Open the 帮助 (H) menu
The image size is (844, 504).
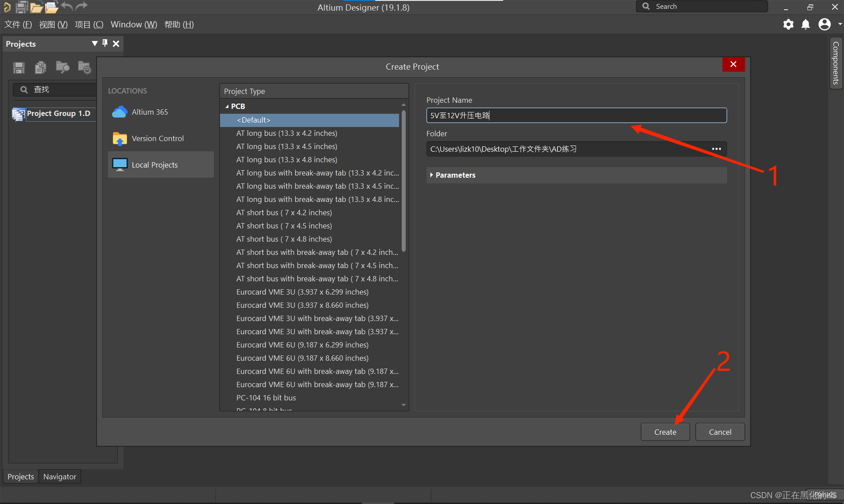[x=179, y=25]
